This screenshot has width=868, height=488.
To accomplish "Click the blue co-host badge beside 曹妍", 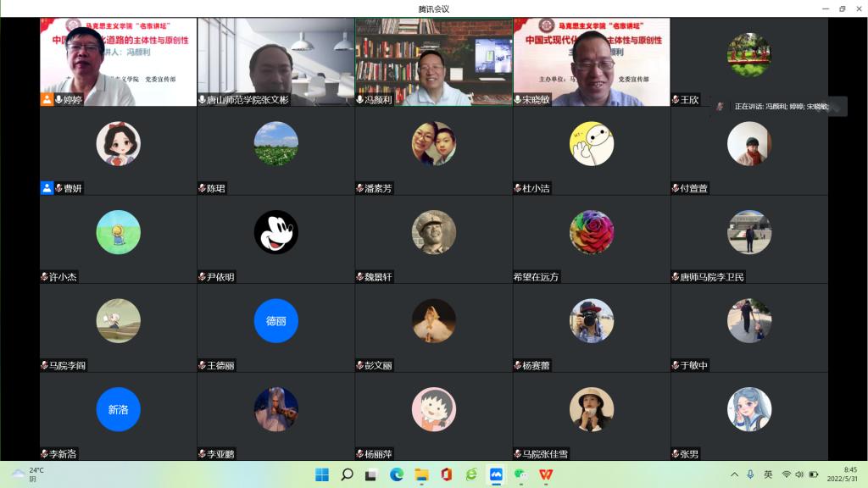I will click(47, 188).
